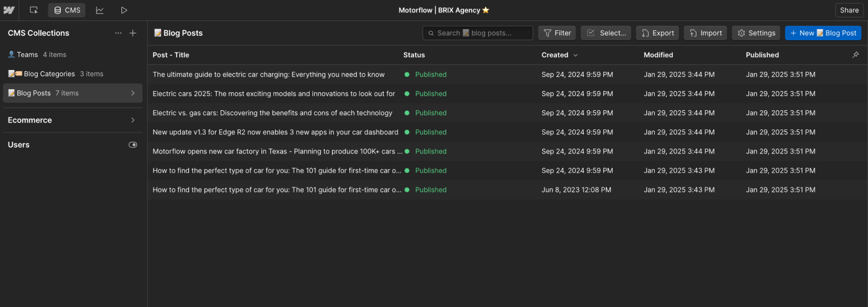Open 'Motorflow opens new car factory in Texas' post
The image size is (868, 307).
[278, 151]
